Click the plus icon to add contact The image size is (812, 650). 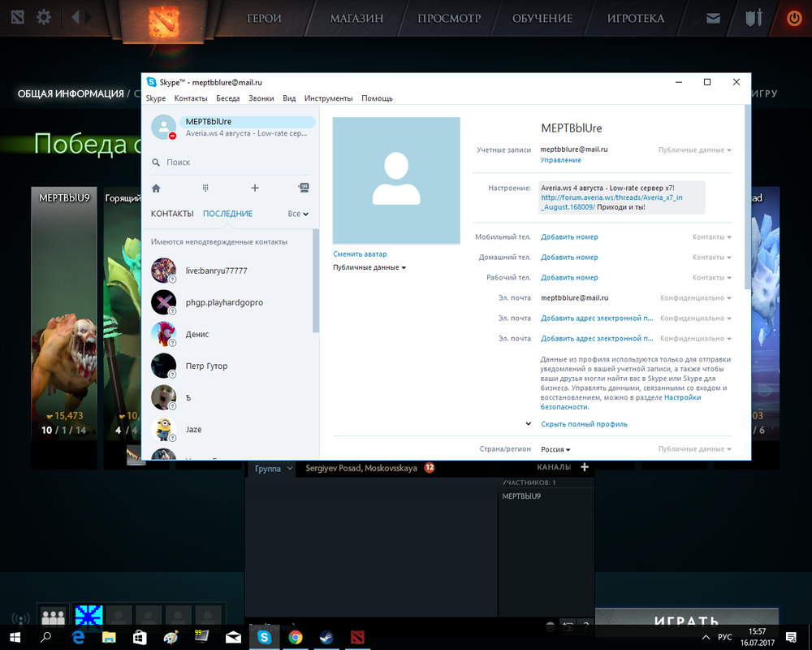coord(255,188)
